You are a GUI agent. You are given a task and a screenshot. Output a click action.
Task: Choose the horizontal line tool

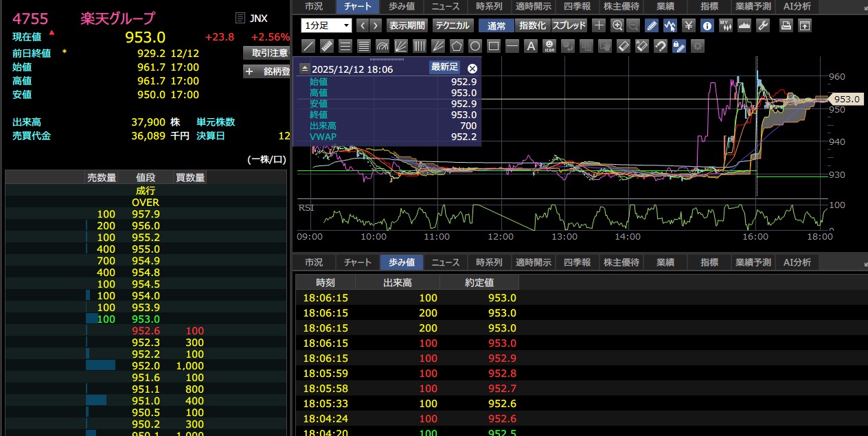[x=512, y=47]
